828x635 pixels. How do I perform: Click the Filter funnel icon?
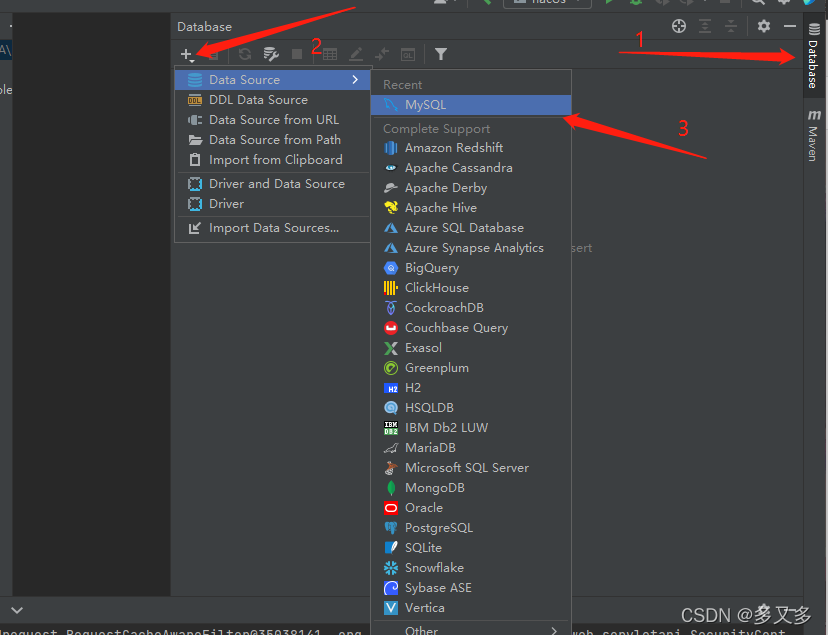coord(441,54)
